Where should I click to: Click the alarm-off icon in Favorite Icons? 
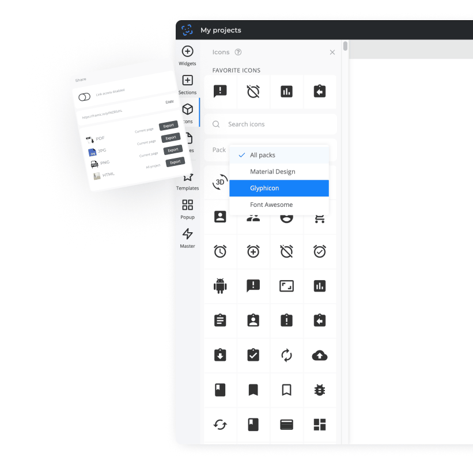[253, 91]
